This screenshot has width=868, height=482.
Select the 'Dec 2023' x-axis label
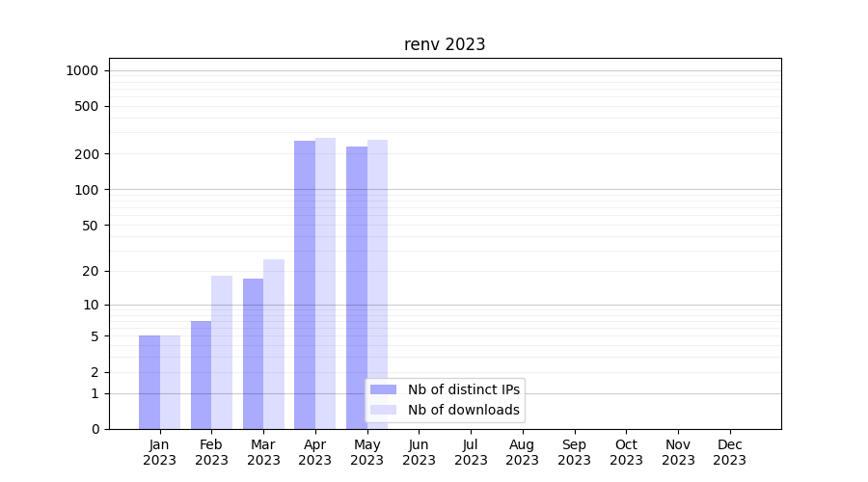729,452
